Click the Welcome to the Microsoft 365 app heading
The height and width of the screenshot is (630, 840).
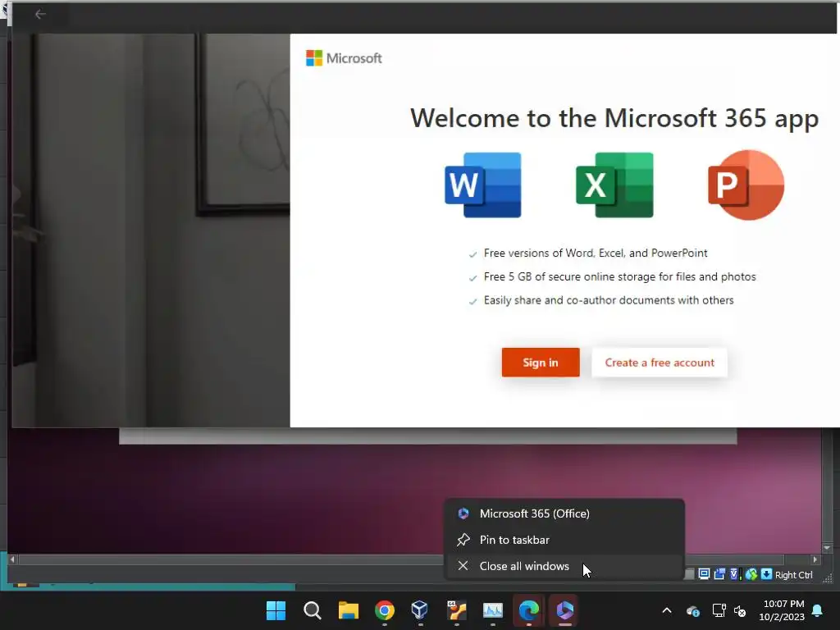click(x=614, y=118)
